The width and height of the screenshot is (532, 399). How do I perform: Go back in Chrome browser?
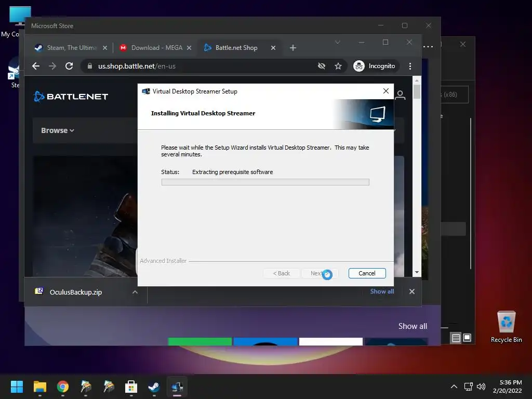click(x=36, y=66)
